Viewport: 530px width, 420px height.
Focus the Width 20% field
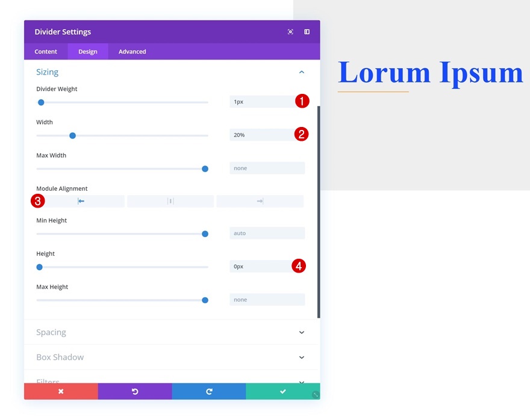tap(267, 135)
